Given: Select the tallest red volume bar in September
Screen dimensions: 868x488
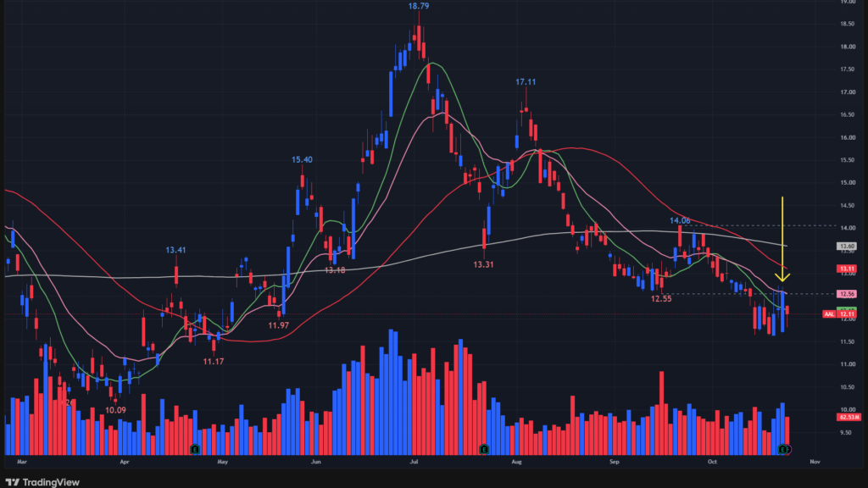Looking at the screenshot, I should coord(661,413).
